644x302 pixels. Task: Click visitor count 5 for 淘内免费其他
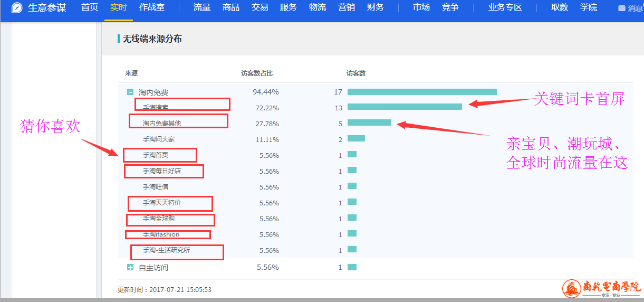(340, 124)
